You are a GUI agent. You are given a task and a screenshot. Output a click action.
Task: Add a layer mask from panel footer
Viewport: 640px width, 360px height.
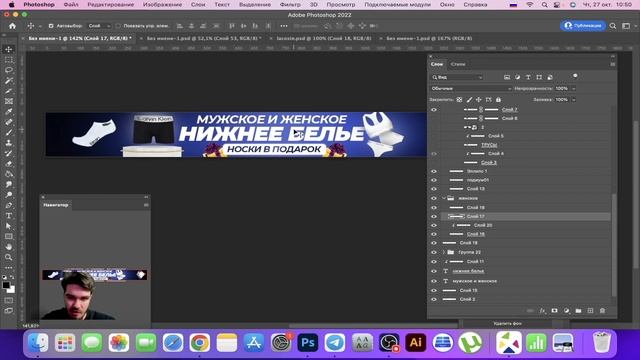[x=554, y=311]
